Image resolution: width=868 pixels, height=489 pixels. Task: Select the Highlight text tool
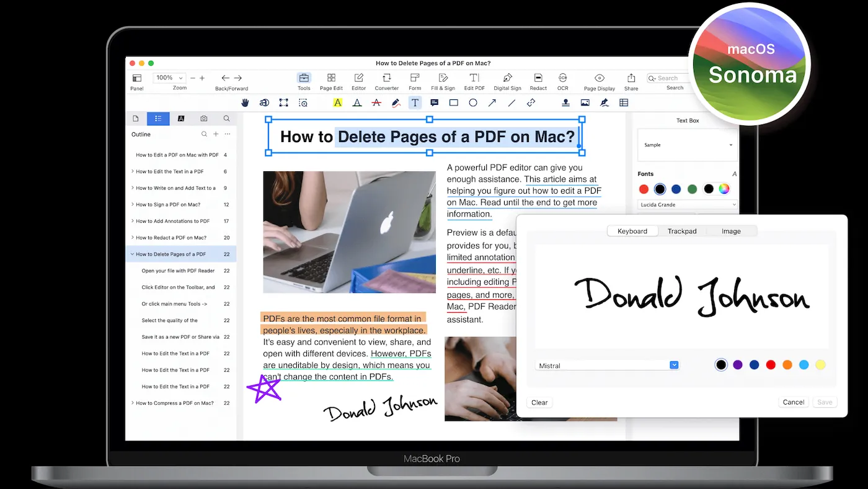click(x=337, y=102)
